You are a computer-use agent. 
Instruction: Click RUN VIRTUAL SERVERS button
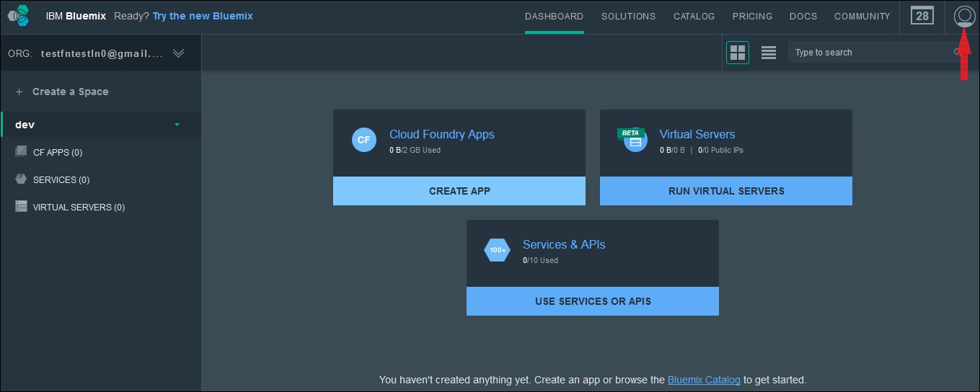pyautogui.click(x=726, y=191)
